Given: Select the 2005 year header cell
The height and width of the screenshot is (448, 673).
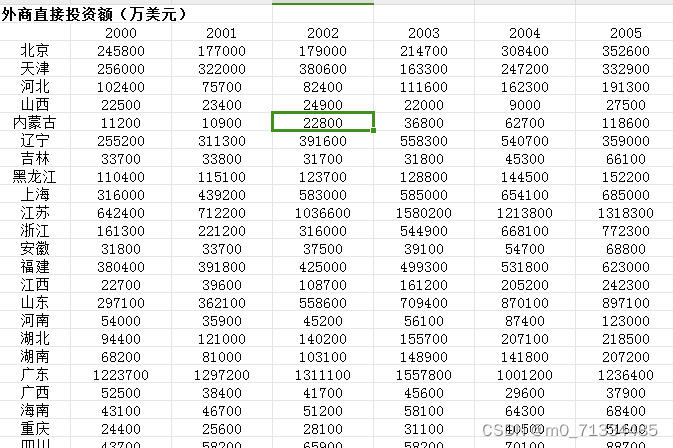Looking at the screenshot, I should pyautogui.click(x=626, y=33).
